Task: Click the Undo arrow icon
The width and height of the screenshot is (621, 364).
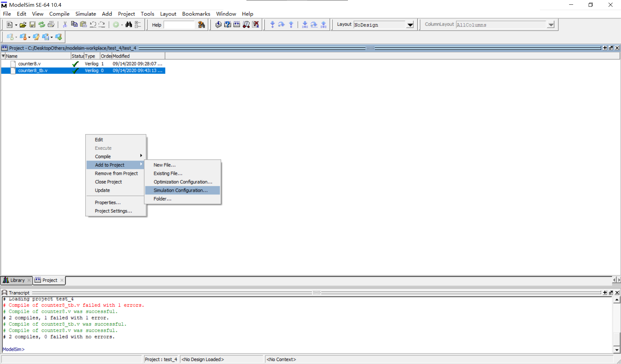Action: (x=93, y=25)
